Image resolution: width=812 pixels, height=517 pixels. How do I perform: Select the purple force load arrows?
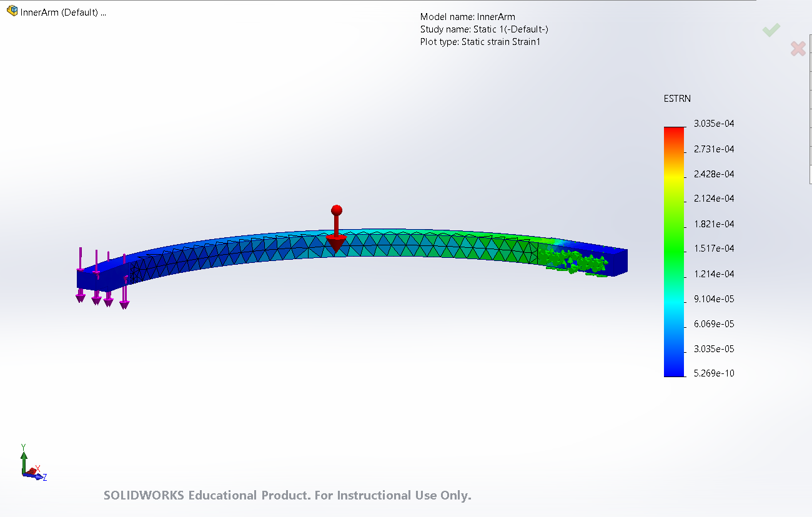(103, 278)
